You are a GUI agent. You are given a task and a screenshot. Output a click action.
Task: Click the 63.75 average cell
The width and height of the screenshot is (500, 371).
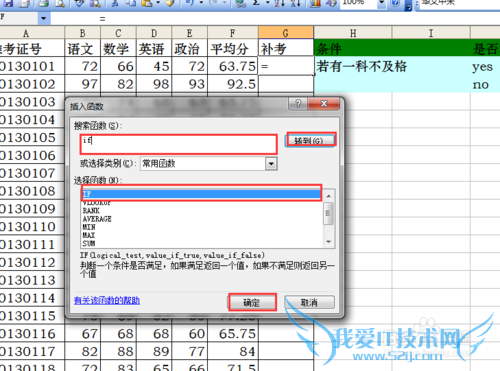click(233, 66)
